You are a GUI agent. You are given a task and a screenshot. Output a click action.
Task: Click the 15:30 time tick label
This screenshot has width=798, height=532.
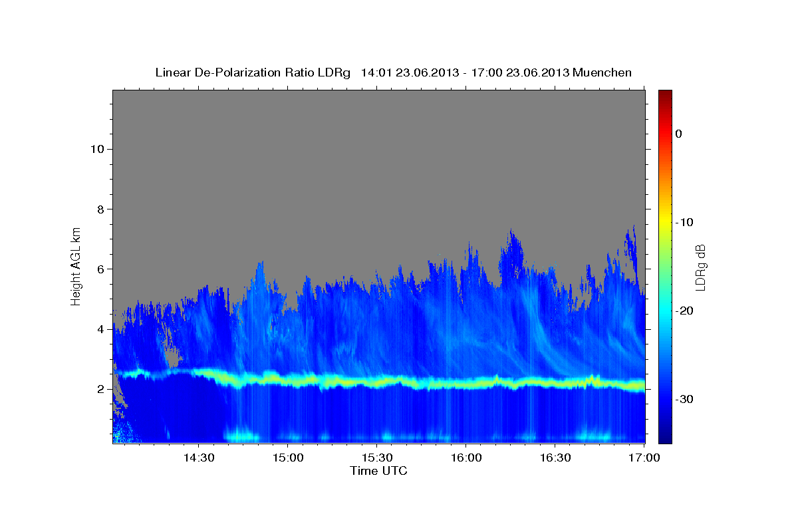click(376, 458)
